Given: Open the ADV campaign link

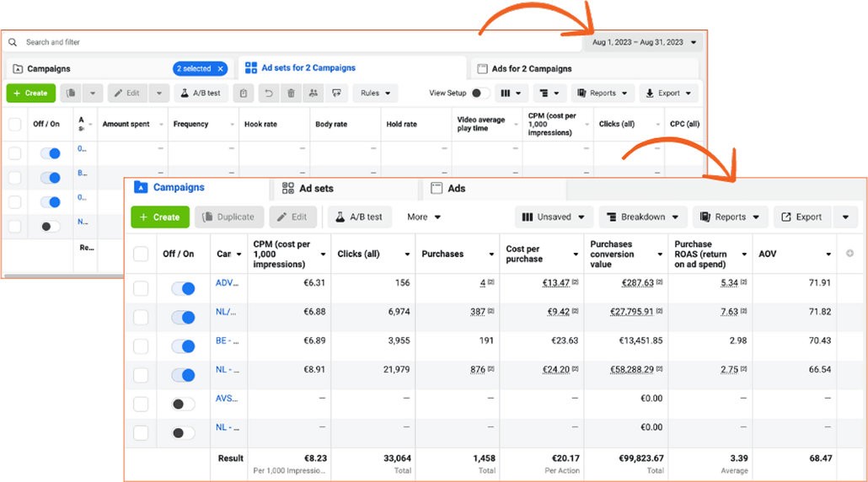Looking at the screenshot, I should point(227,283).
